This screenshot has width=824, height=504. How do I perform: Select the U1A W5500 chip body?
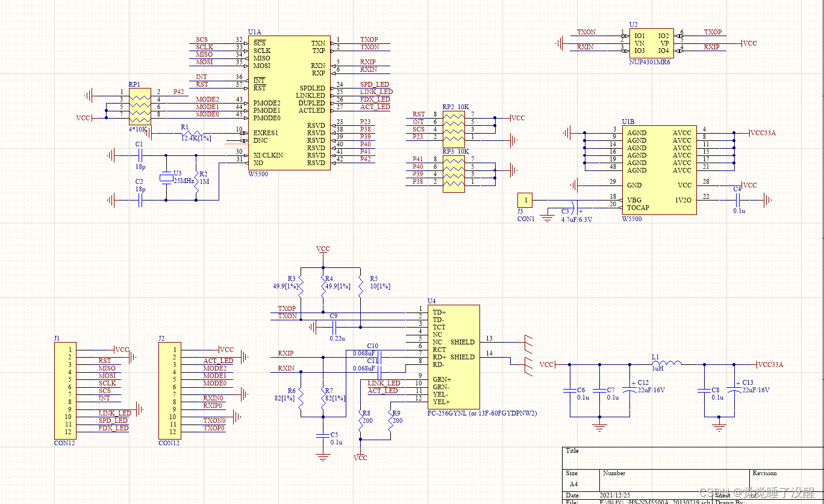coord(289,102)
